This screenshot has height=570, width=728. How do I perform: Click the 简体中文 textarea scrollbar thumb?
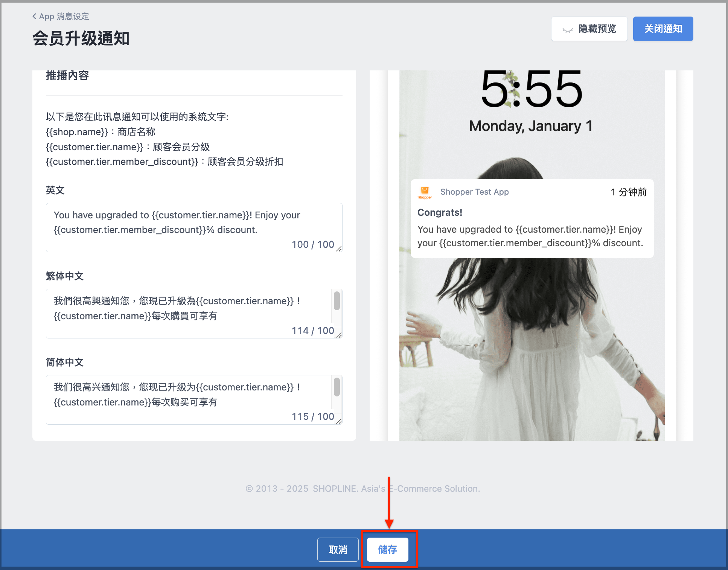tap(337, 387)
